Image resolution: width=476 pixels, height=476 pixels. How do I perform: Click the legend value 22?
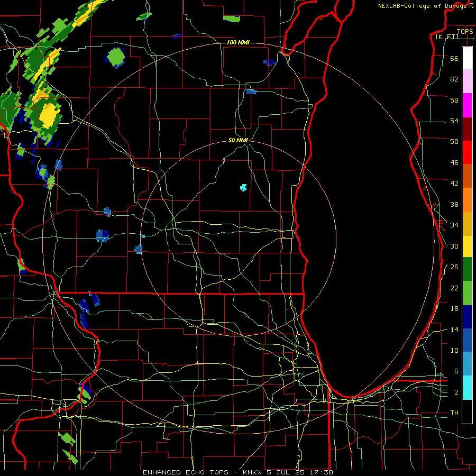tap(454, 288)
